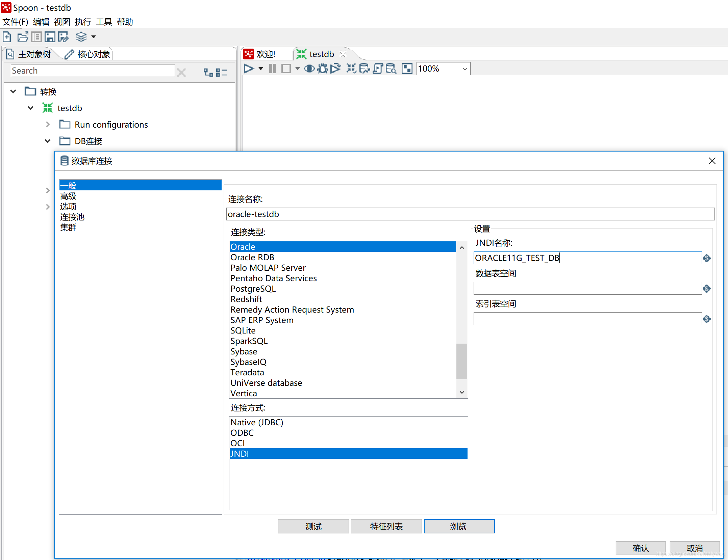Click the explore database magnifier icon
This screenshot has width=728, height=560.
tap(391, 69)
